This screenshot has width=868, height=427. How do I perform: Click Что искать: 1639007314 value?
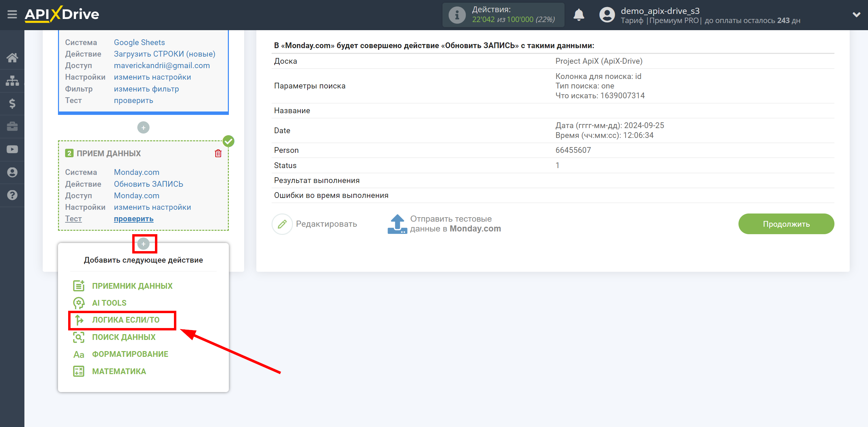pos(600,96)
